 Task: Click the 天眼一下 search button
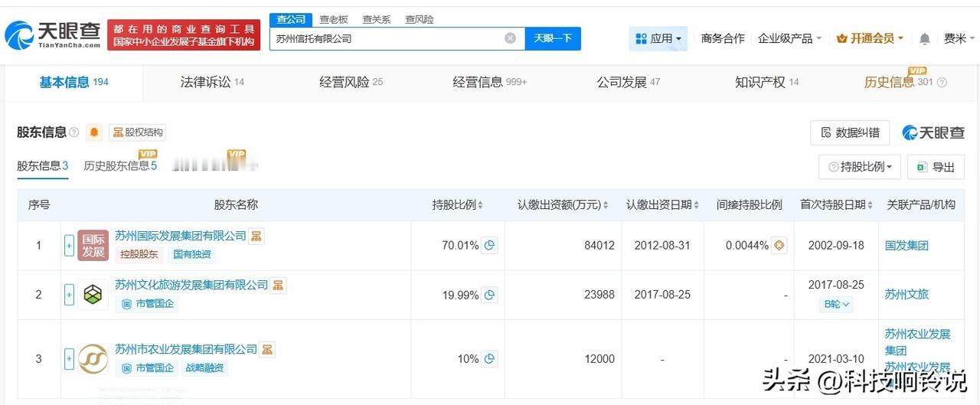click(553, 38)
